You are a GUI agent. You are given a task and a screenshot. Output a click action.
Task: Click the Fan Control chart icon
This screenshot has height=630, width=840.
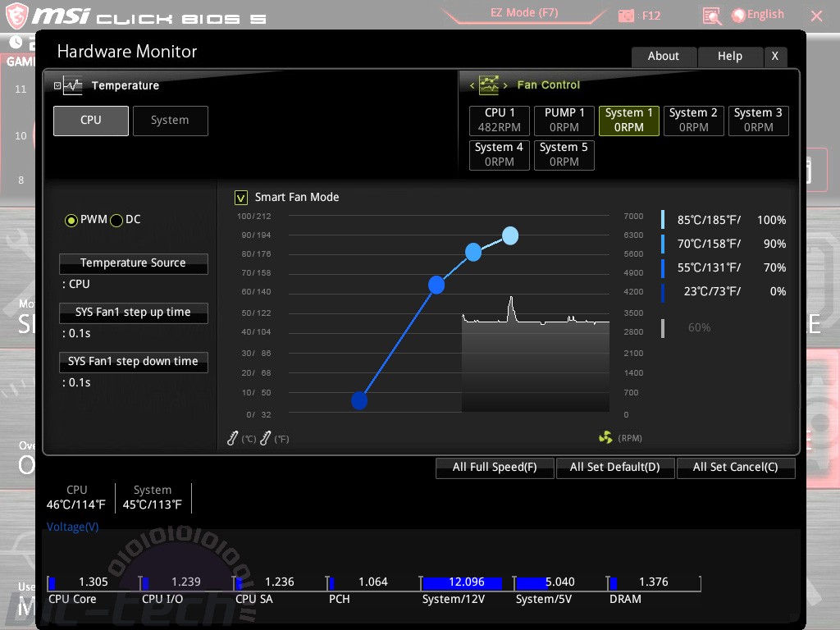[488, 84]
